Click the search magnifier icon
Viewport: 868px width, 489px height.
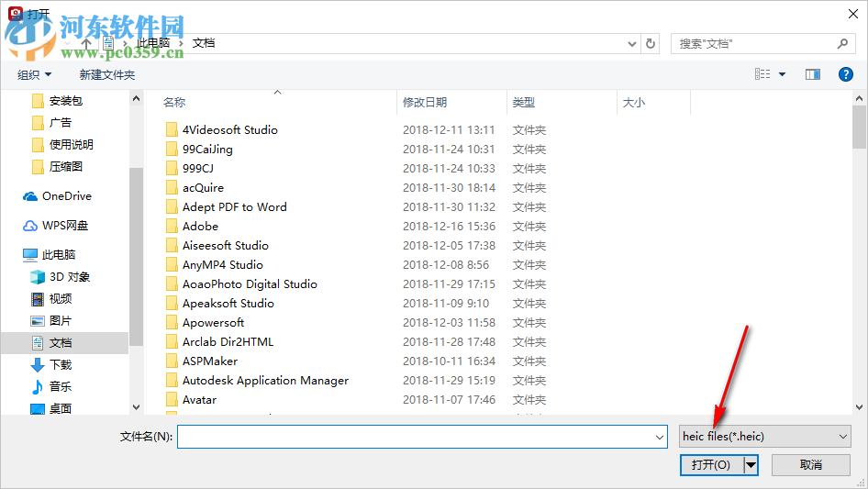[x=842, y=43]
